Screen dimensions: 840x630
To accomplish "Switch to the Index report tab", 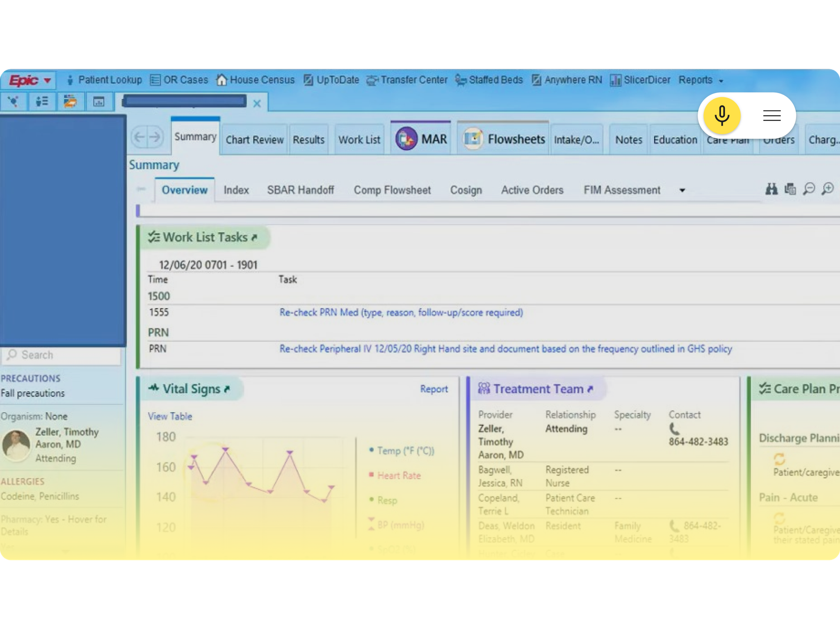I will pyautogui.click(x=236, y=190).
